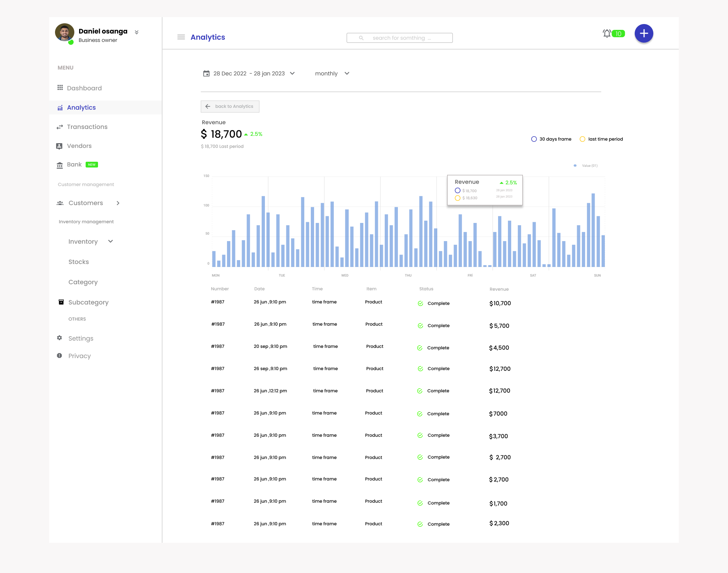Click the Vendors contact icon
Screen dimensions: 728x573
click(59, 146)
